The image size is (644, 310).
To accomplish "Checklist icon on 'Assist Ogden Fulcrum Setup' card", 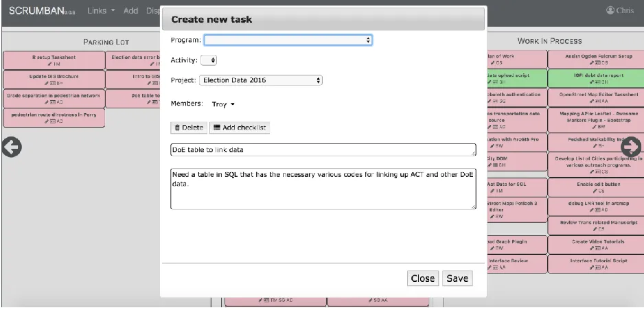I will tap(597, 62).
